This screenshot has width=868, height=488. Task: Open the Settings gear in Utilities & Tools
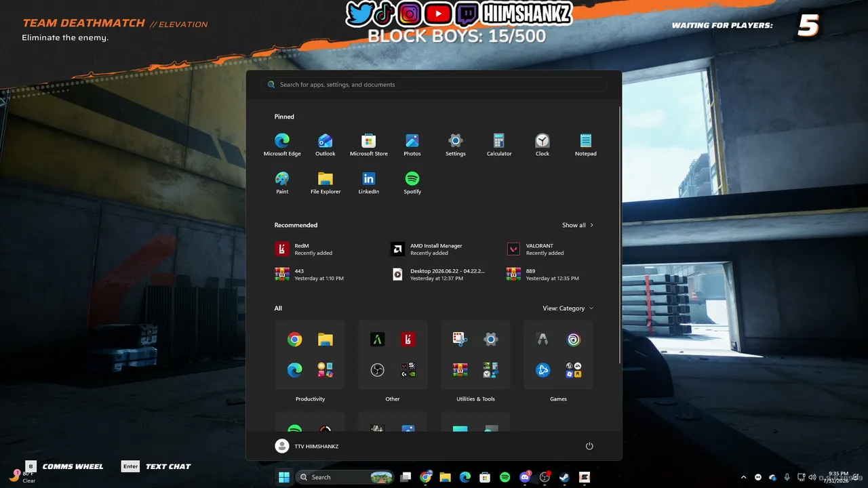[491, 340]
